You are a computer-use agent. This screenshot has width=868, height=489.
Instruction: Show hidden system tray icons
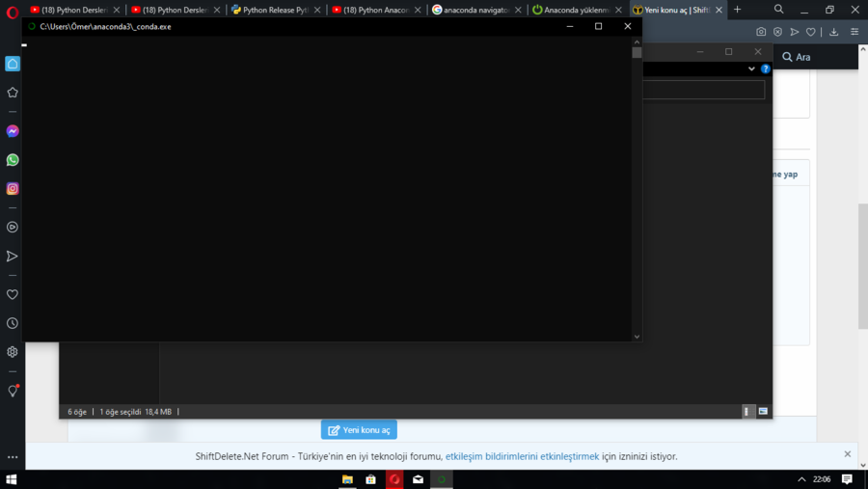(801, 479)
